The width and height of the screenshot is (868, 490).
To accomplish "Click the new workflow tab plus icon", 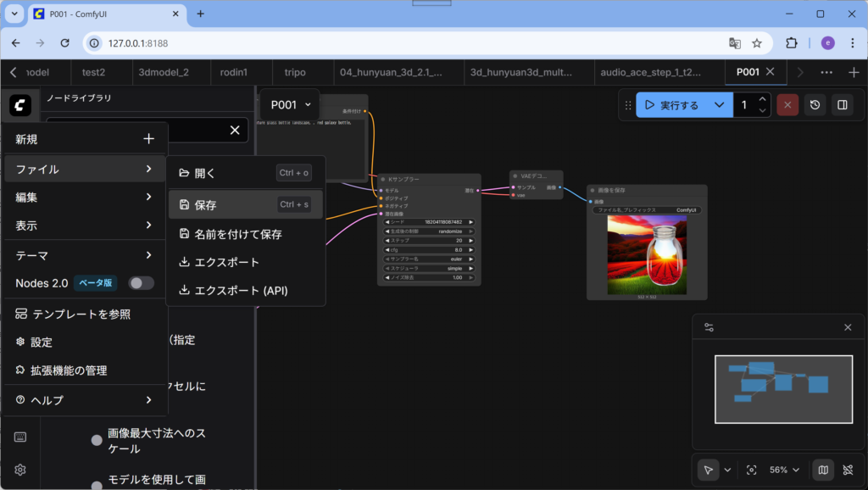I will pyautogui.click(x=854, y=72).
